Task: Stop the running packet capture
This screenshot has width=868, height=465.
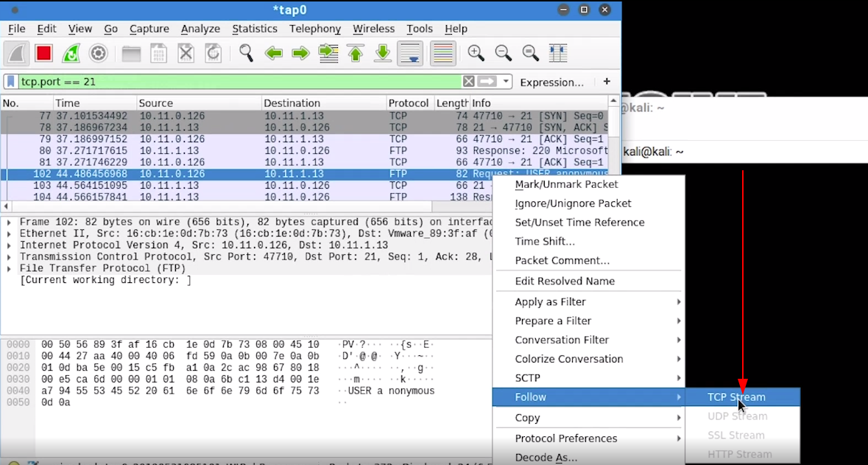Action: pos(43,53)
